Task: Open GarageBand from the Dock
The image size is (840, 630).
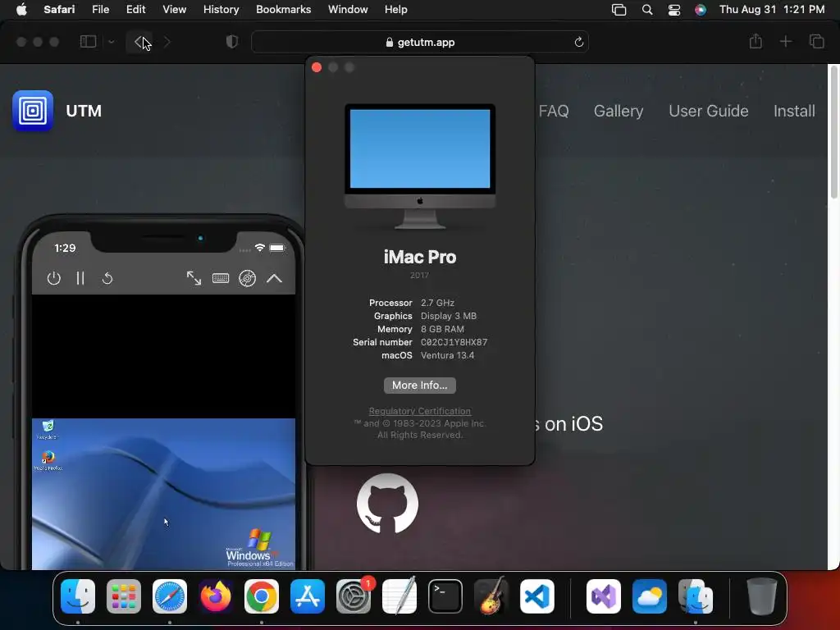Action: pyautogui.click(x=491, y=596)
